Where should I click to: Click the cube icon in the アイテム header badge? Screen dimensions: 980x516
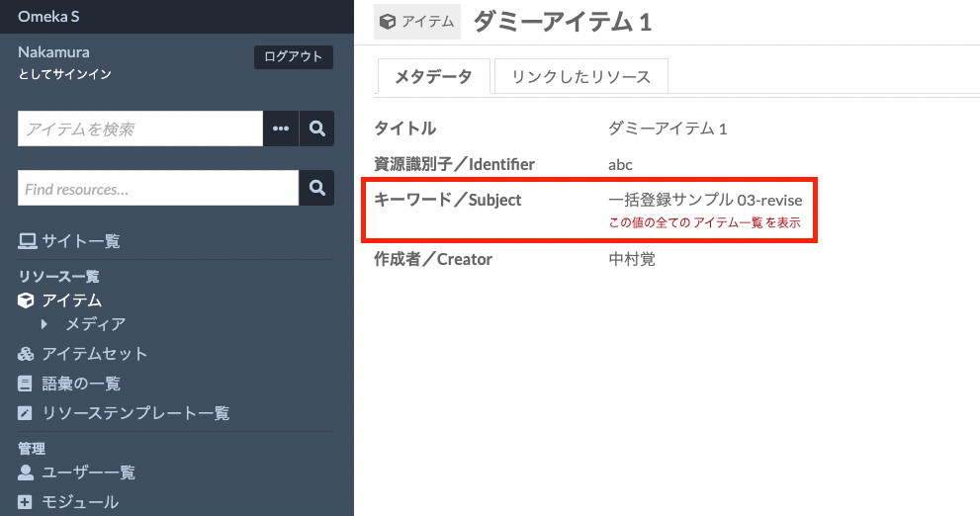point(388,22)
